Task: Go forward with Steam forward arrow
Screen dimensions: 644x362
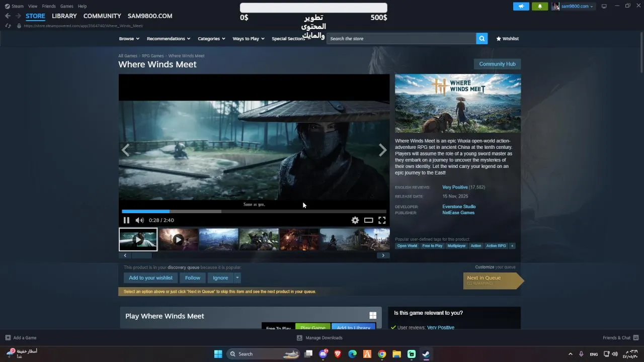Action: [x=18, y=16]
